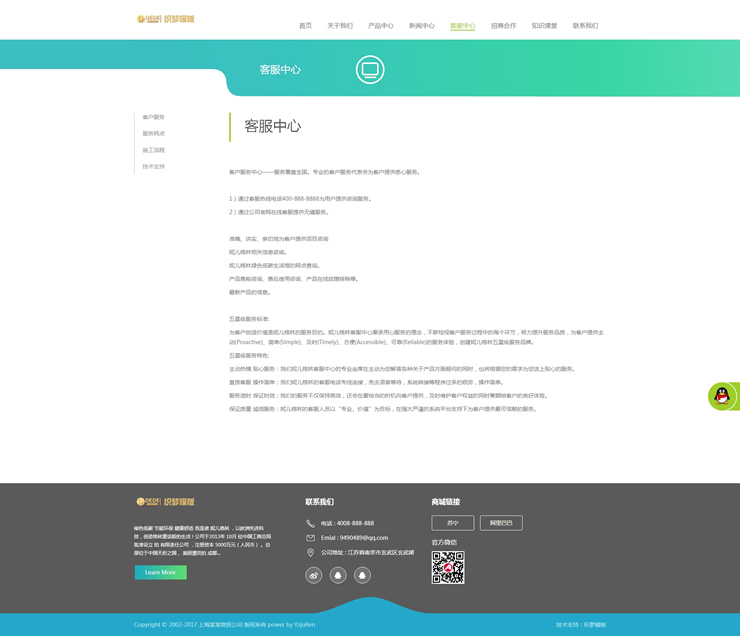Screen dimensions: 740x636
Task: Go to 产品中心 in top navigation
Action: (x=380, y=26)
